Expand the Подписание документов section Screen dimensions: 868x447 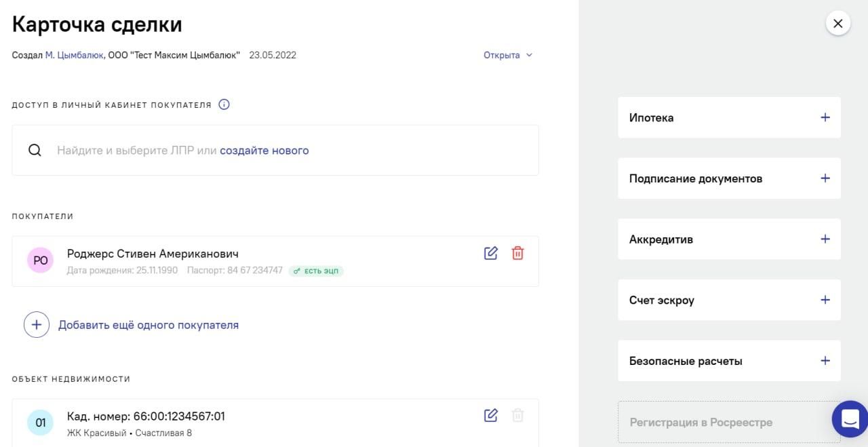coord(825,178)
